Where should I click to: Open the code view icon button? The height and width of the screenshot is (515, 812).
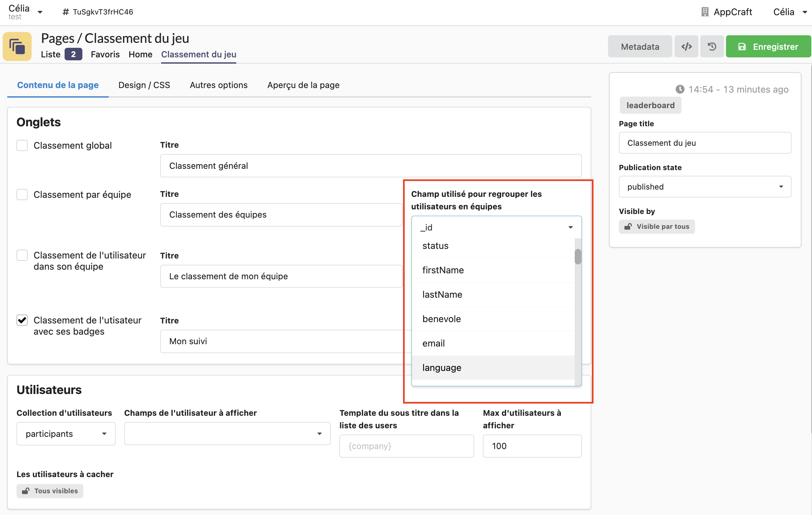coord(686,46)
